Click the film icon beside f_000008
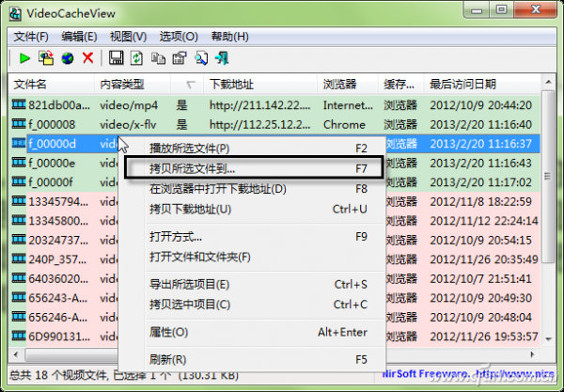The width and height of the screenshot is (564, 392). 19,124
